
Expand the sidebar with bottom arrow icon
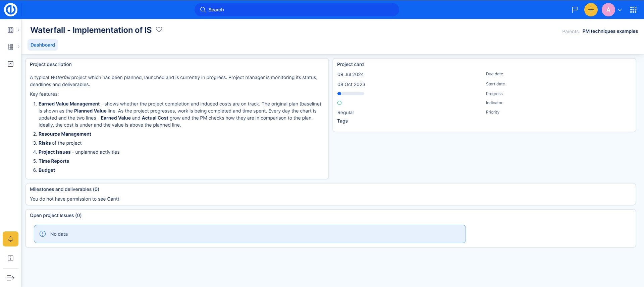point(11,278)
